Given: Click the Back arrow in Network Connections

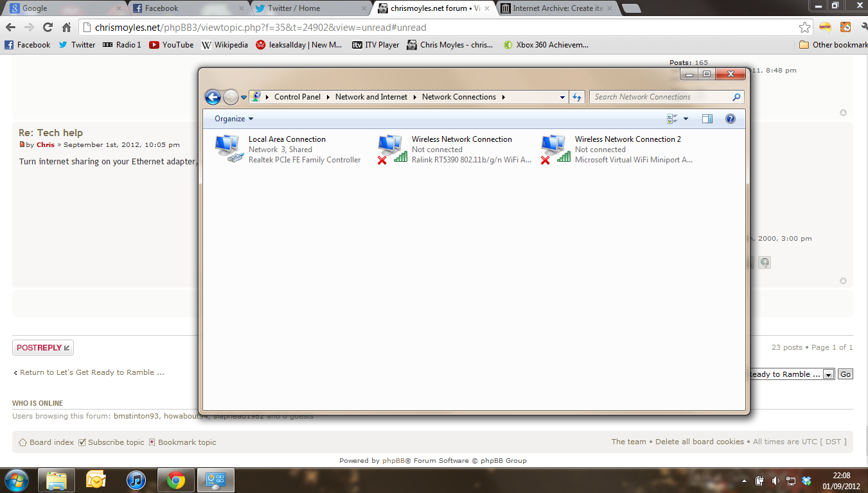Looking at the screenshot, I should [x=213, y=97].
